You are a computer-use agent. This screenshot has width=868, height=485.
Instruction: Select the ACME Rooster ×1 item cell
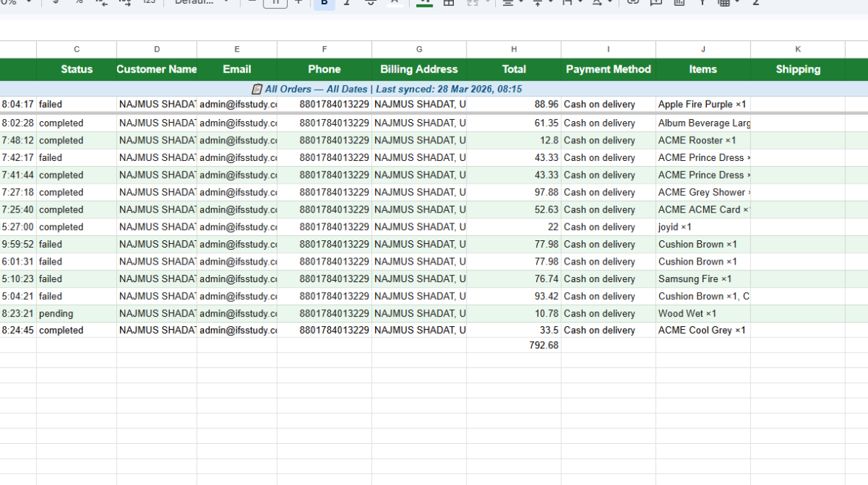pyautogui.click(x=703, y=140)
